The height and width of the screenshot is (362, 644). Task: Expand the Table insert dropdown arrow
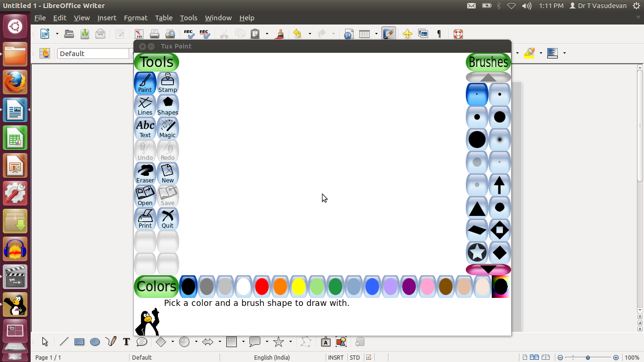tap(376, 34)
